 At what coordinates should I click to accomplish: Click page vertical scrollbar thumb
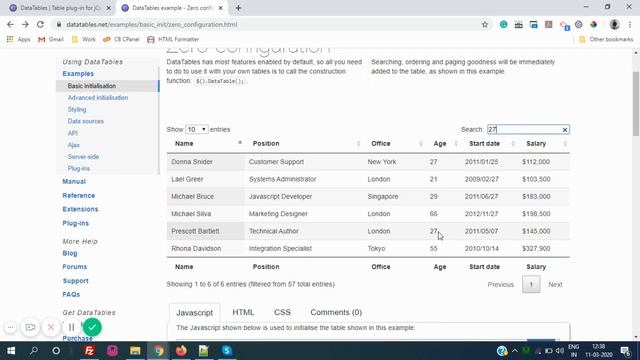pos(636,104)
